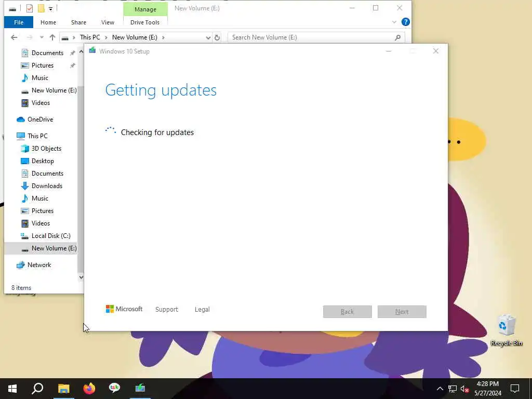Screen dimensions: 532x399
Task: Select highlighted New Volume (E:) under This PC
Action: (54, 248)
